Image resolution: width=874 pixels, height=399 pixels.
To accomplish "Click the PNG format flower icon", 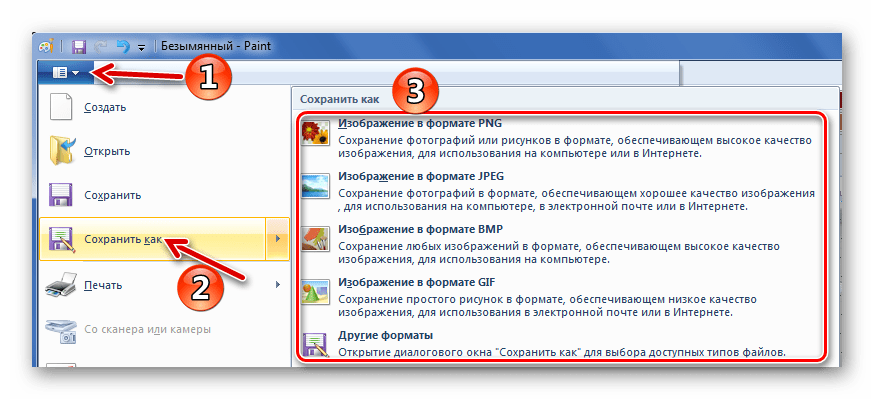I will pos(315,133).
